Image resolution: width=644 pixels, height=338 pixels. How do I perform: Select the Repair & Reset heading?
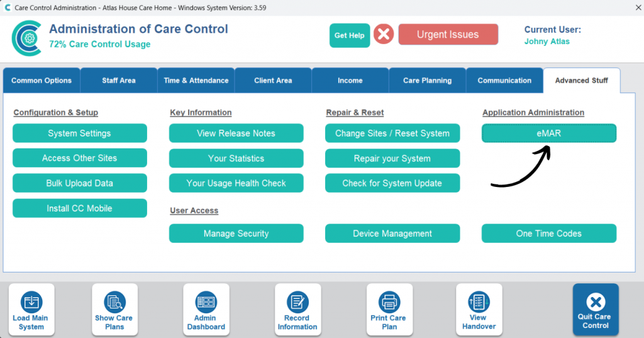[x=355, y=112]
